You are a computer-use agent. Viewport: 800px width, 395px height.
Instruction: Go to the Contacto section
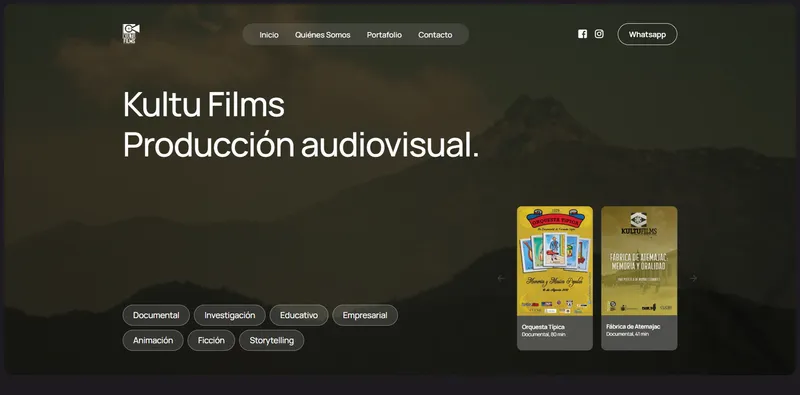[x=435, y=35]
